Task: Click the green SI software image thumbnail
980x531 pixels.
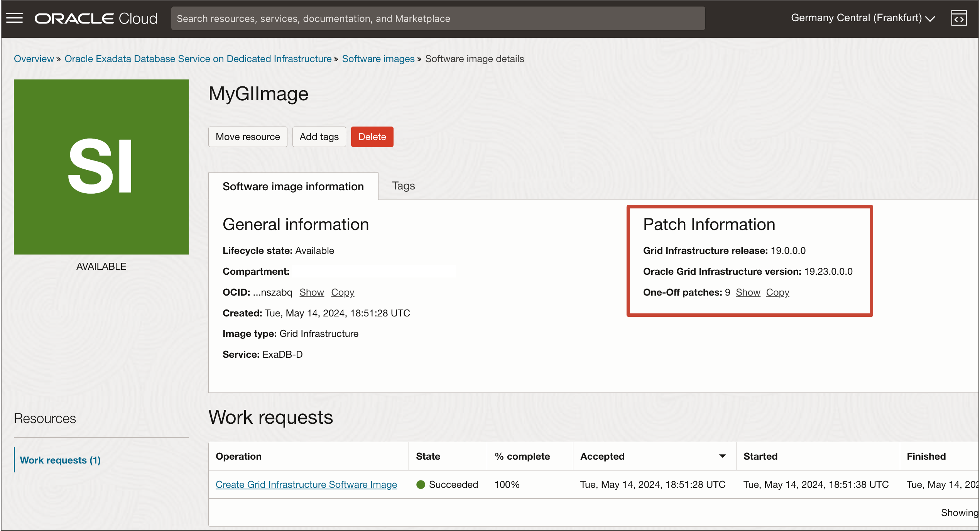Action: pyautogui.click(x=101, y=167)
